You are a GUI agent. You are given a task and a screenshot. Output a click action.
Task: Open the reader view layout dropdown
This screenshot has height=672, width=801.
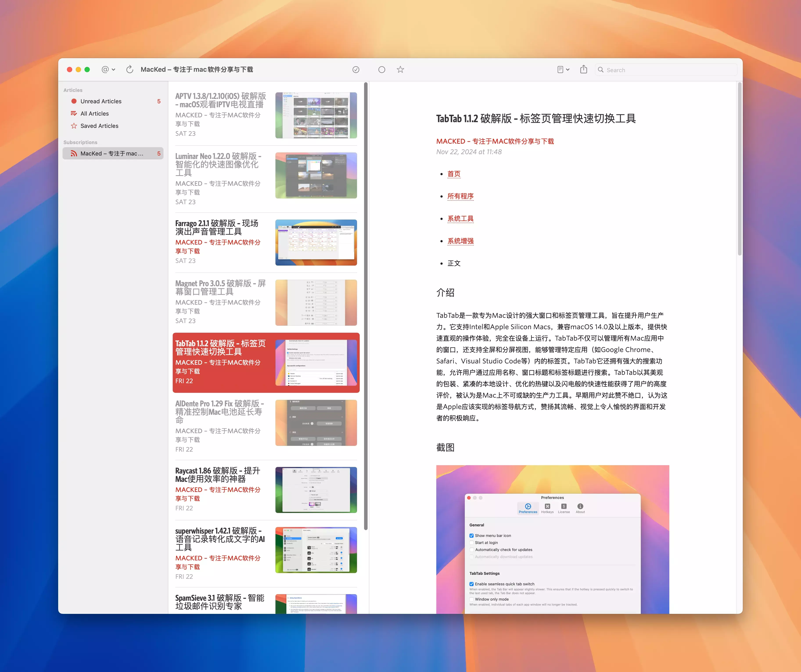563,69
